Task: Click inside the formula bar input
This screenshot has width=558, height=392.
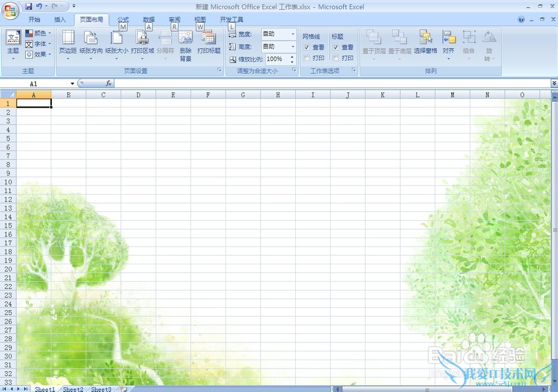Action: [333, 83]
